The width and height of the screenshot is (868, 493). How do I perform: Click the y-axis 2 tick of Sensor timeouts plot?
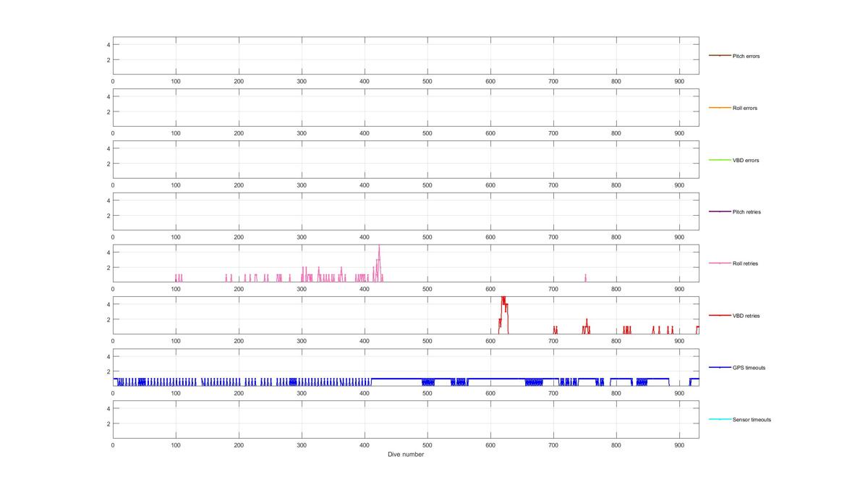pyautogui.click(x=108, y=424)
